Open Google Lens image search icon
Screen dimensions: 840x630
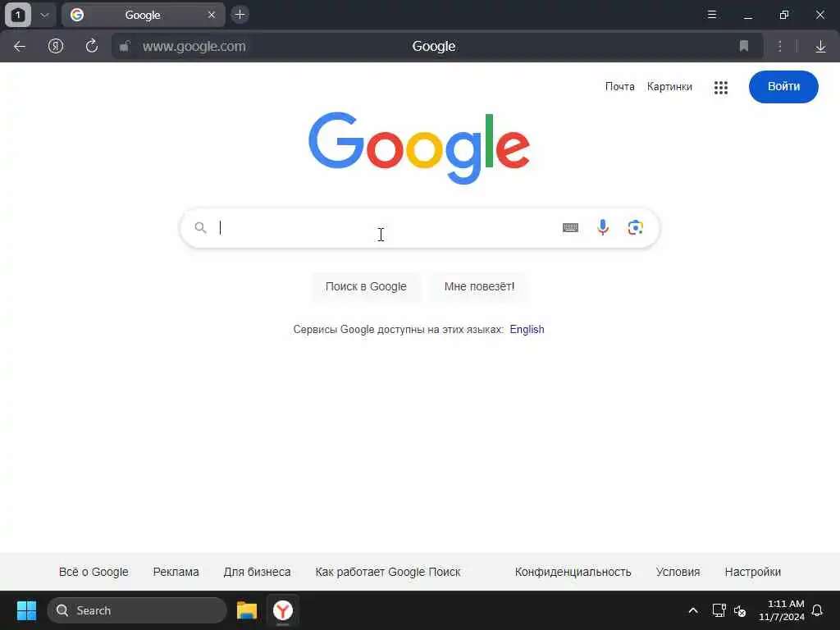[636, 228]
